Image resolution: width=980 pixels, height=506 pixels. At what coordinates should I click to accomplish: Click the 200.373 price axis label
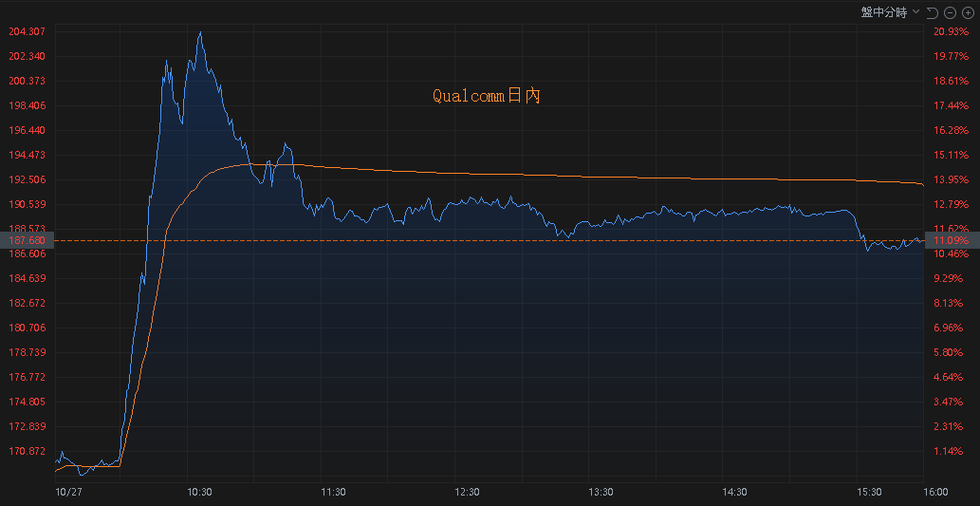click(27, 81)
